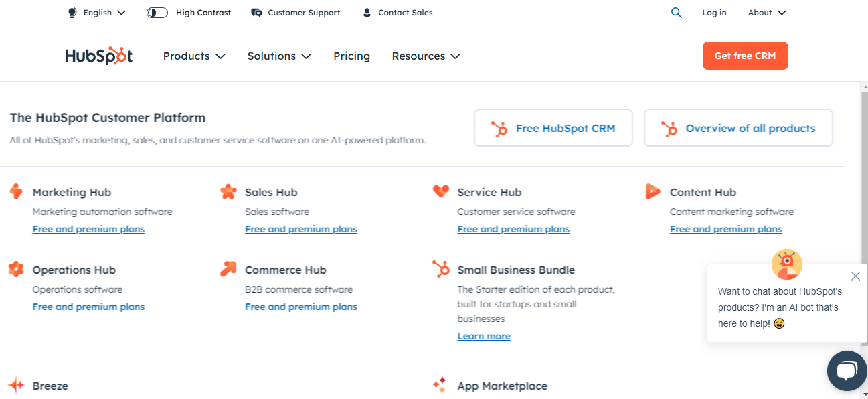
Task: Open Sales Hub free and premium plans
Action: coord(301,229)
